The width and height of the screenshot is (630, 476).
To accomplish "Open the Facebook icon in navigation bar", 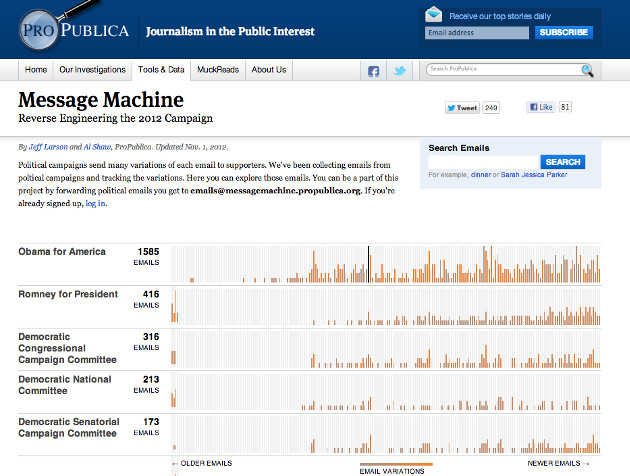I will point(374,71).
